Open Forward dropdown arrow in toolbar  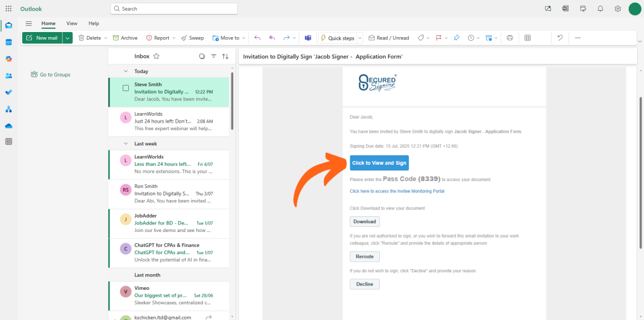(x=294, y=38)
